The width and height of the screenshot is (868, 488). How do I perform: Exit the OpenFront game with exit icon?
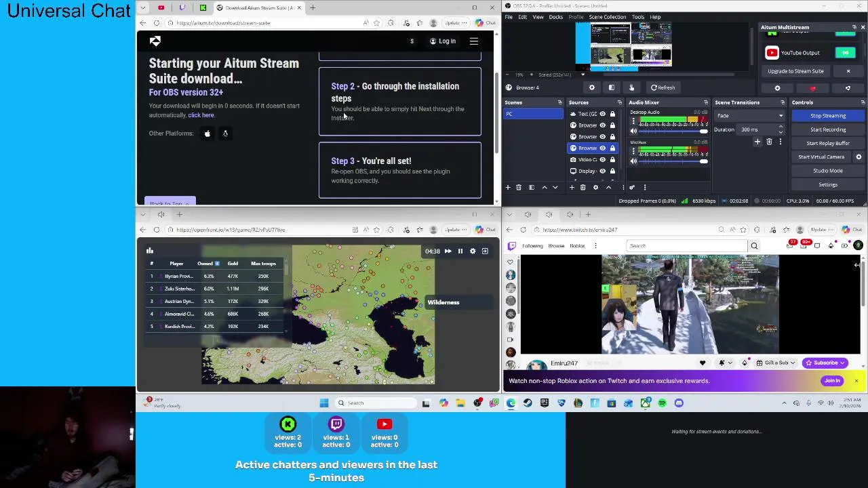(485, 251)
